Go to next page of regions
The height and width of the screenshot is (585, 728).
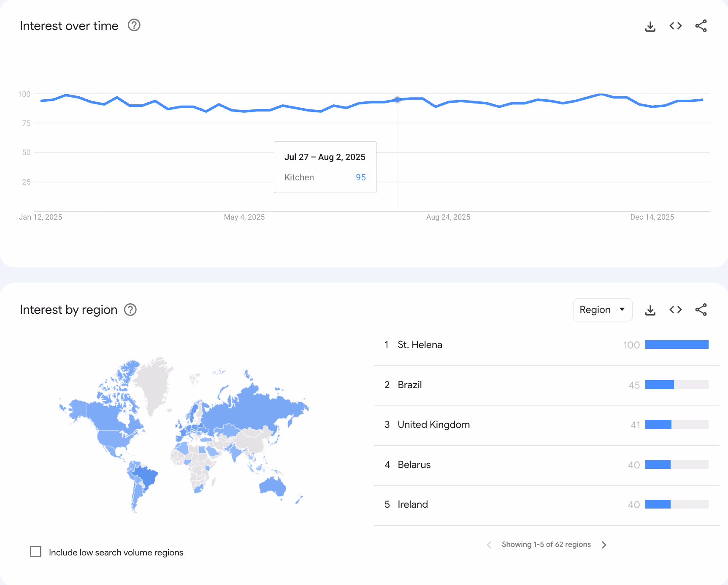pos(604,544)
